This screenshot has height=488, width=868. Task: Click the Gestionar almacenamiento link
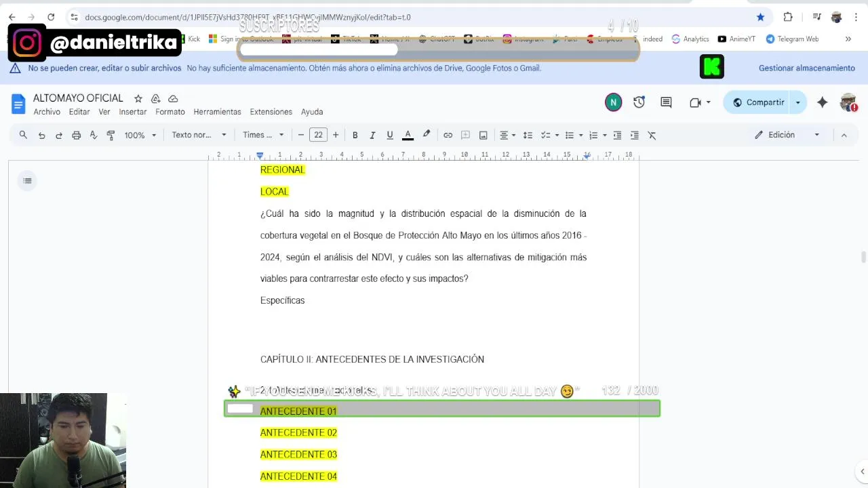tap(807, 68)
